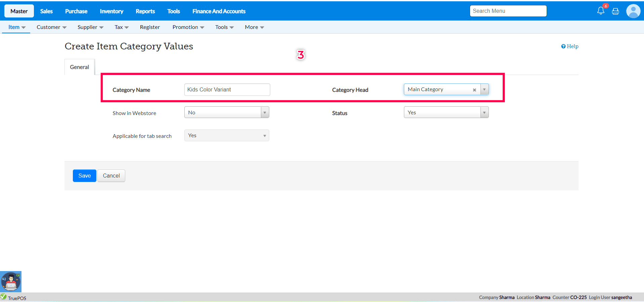Open the Help link
The image size is (644, 302).
[570, 46]
